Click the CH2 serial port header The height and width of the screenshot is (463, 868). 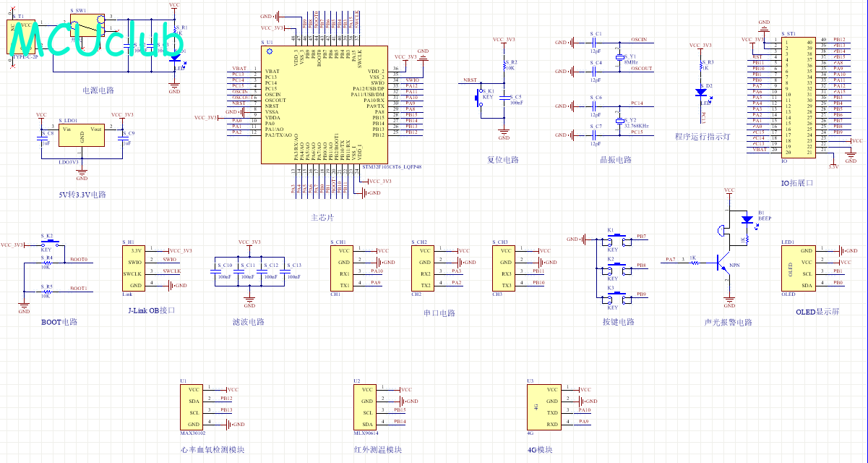423,268
